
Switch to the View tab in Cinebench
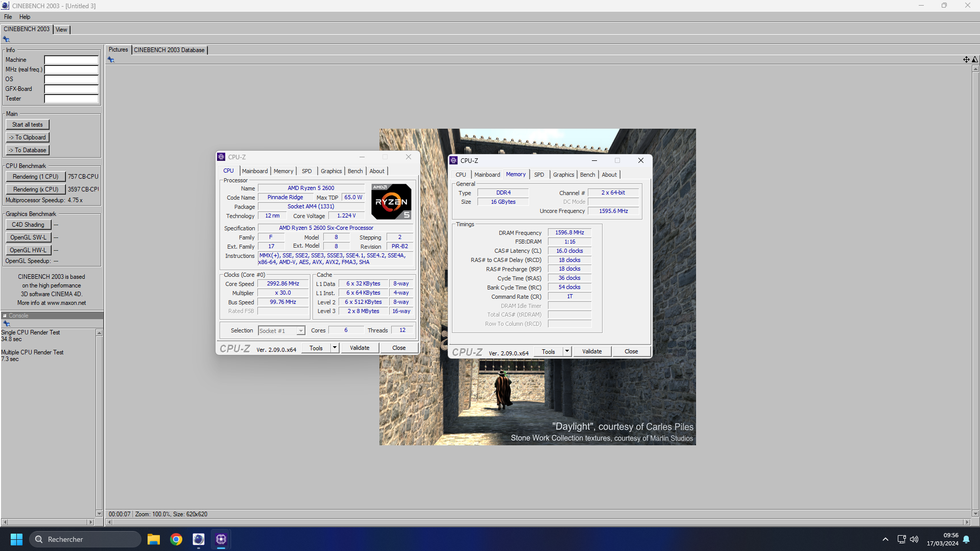[61, 30]
